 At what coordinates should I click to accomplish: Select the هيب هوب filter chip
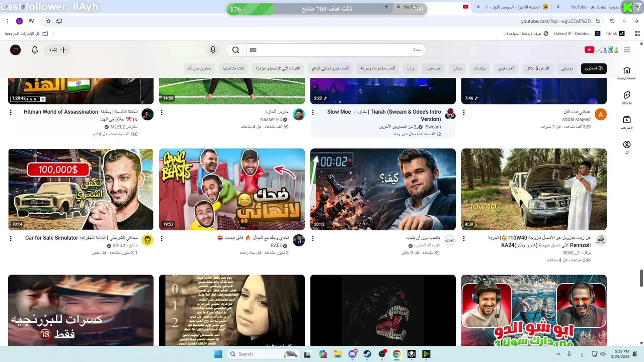click(x=433, y=68)
